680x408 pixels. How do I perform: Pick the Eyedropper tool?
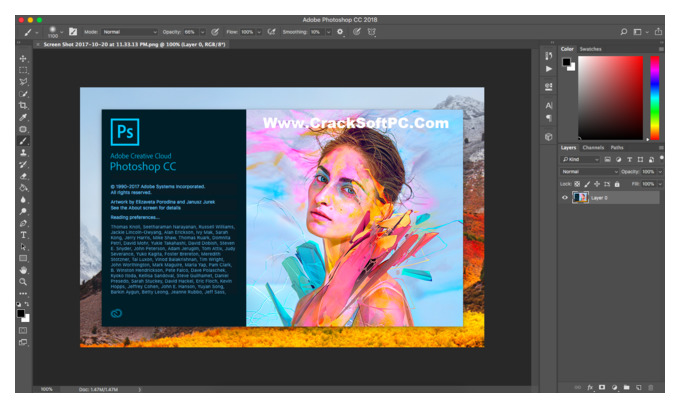point(23,118)
